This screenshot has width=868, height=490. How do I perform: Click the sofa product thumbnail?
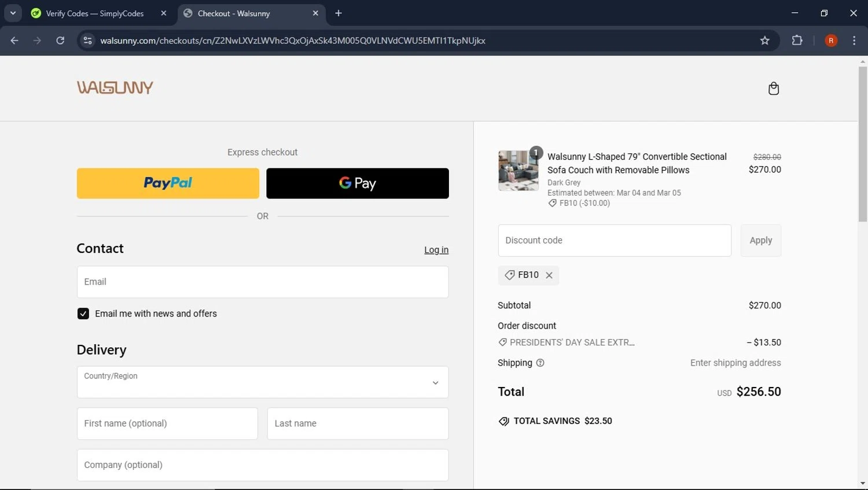(518, 171)
